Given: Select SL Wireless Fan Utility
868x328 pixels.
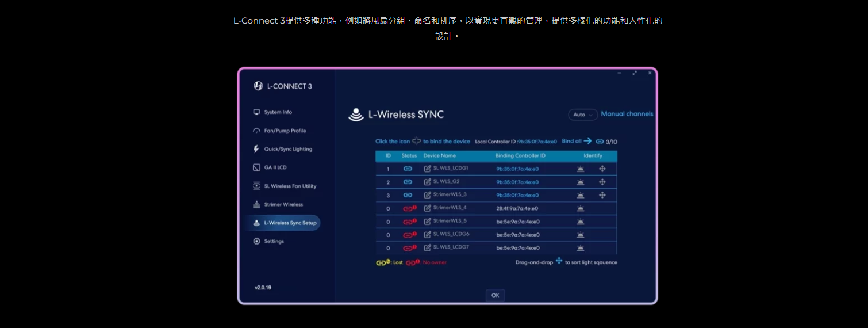Looking at the screenshot, I should tap(290, 186).
